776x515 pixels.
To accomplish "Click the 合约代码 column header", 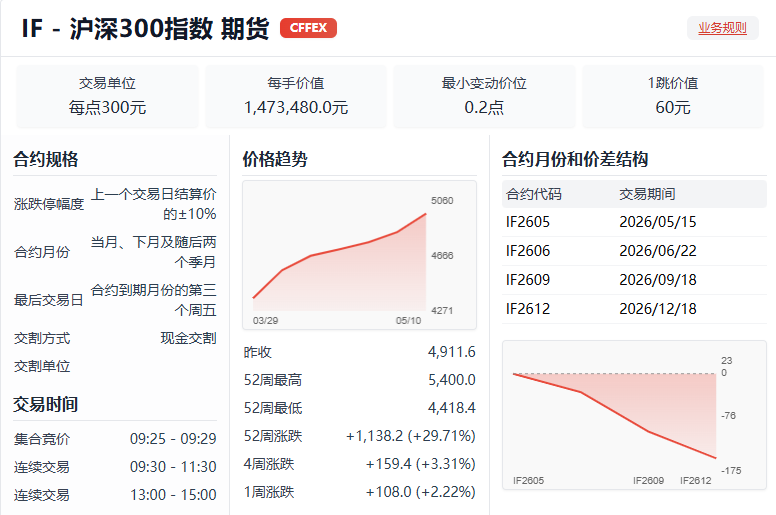I will pyautogui.click(x=534, y=194).
